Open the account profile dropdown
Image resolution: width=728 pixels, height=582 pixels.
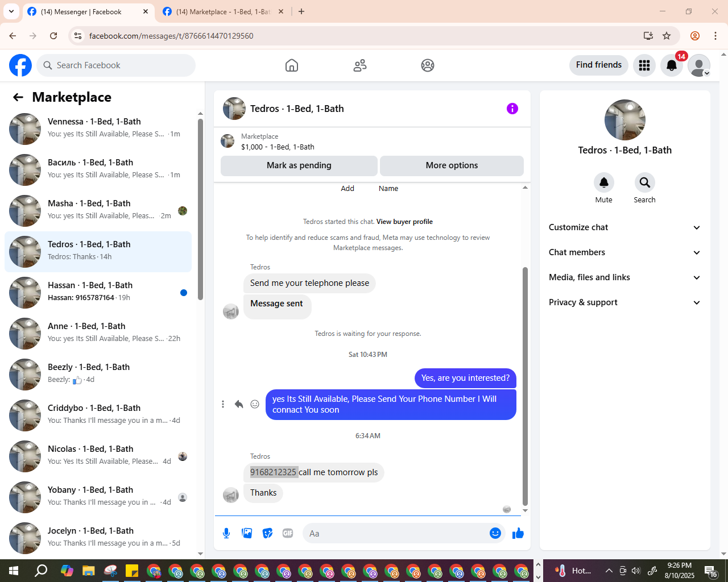click(x=699, y=65)
